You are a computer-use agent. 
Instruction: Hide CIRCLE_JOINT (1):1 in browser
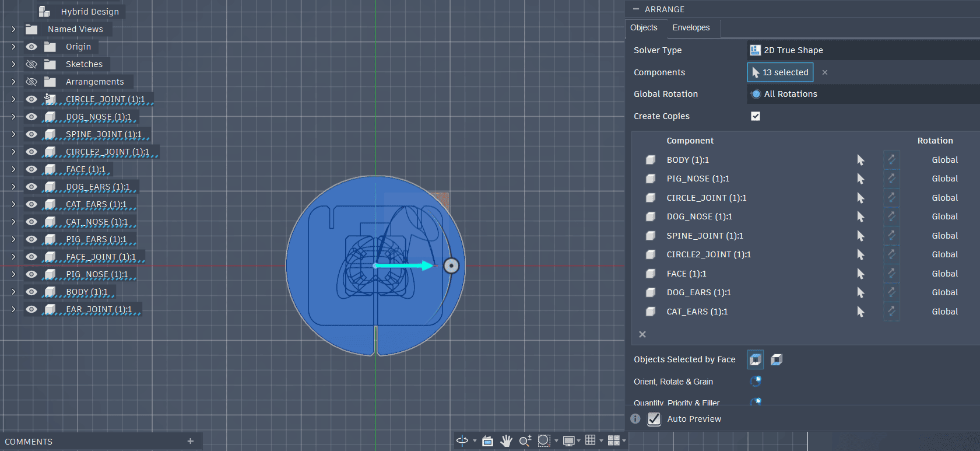(31, 99)
